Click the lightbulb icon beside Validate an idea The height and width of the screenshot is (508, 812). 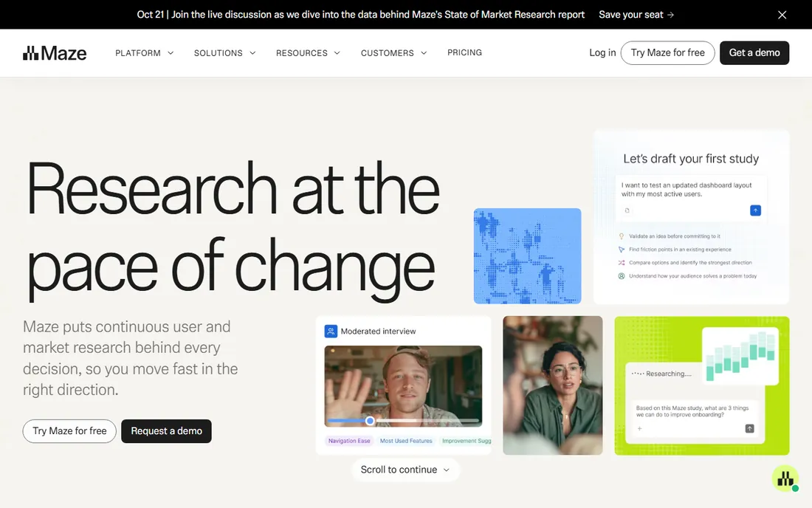(x=622, y=236)
